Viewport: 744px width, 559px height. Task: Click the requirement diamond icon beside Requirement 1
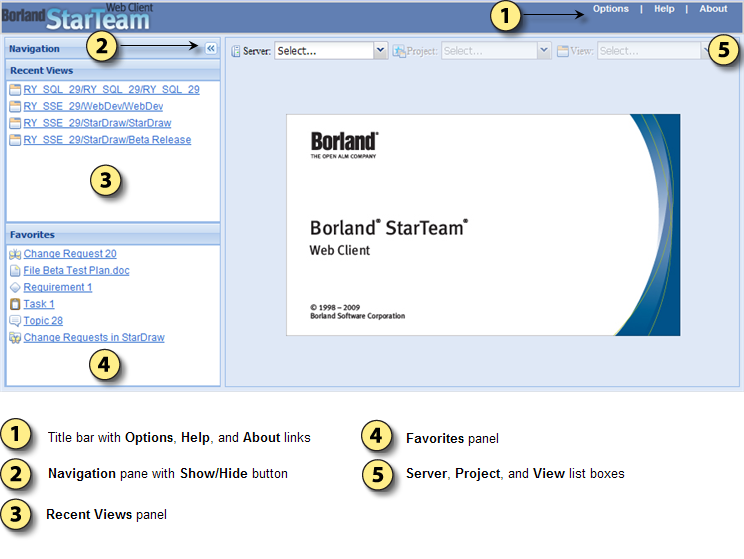[15, 288]
